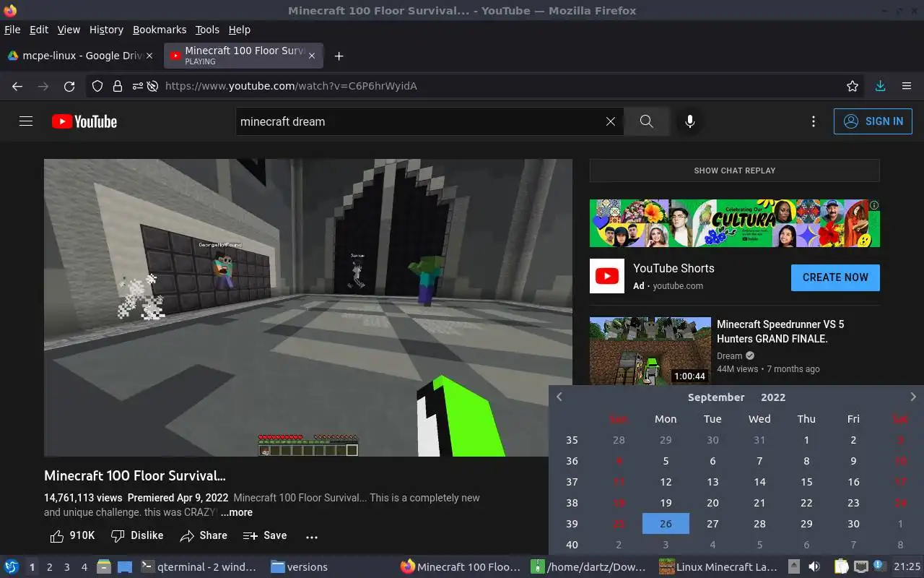Open the File menu
Viewport: 924px width, 578px height.
click(x=12, y=30)
